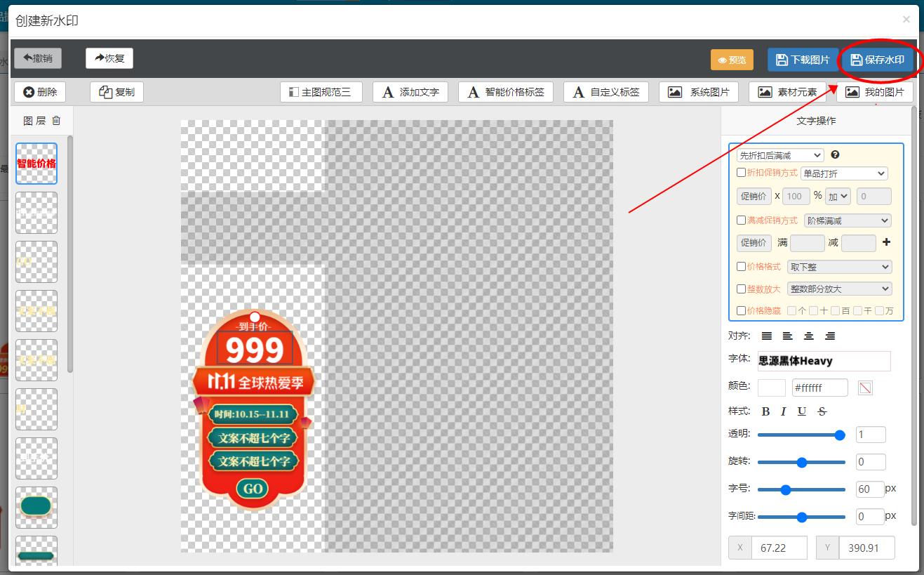The width and height of the screenshot is (924, 575).
Task: Open 素材元素 material elements
Action: tap(787, 92)
